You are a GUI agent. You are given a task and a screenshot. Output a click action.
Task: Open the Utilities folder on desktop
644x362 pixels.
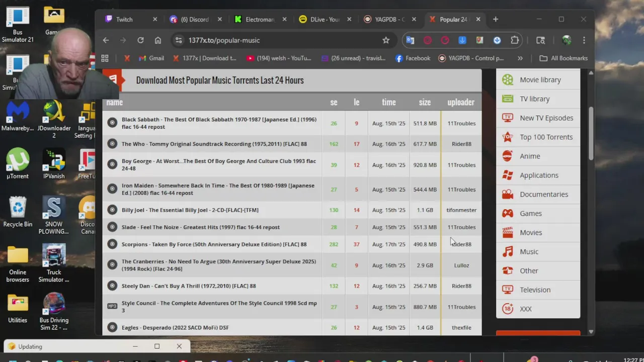click(18, 309)
